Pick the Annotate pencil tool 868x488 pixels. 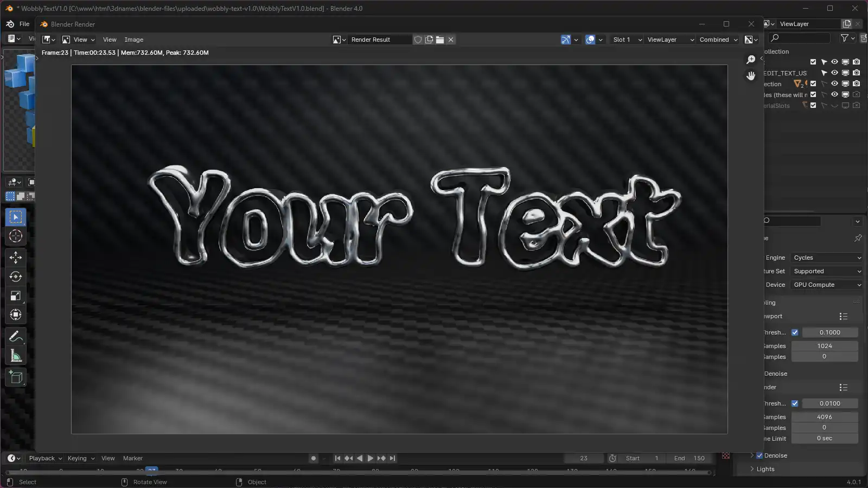[16, 337]
